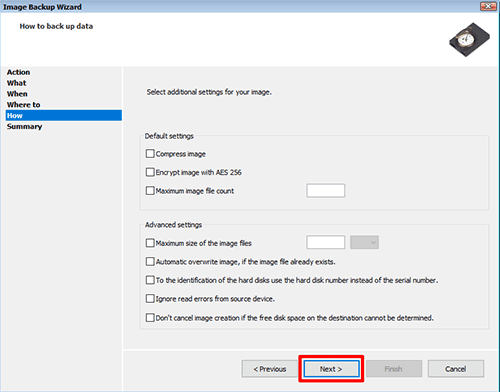Select the Summary step

25,127
